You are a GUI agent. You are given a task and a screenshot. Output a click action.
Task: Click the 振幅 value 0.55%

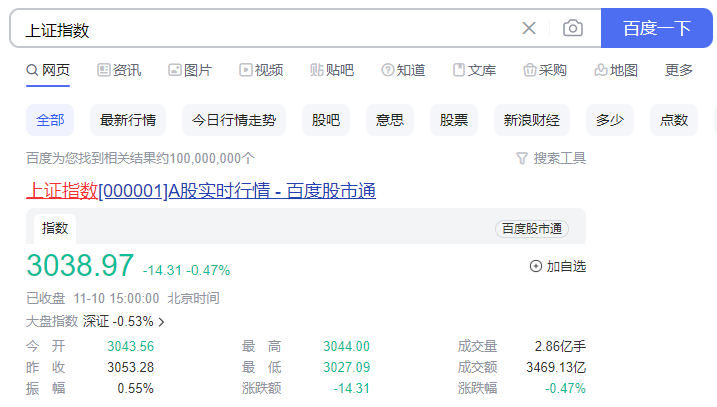135,388
